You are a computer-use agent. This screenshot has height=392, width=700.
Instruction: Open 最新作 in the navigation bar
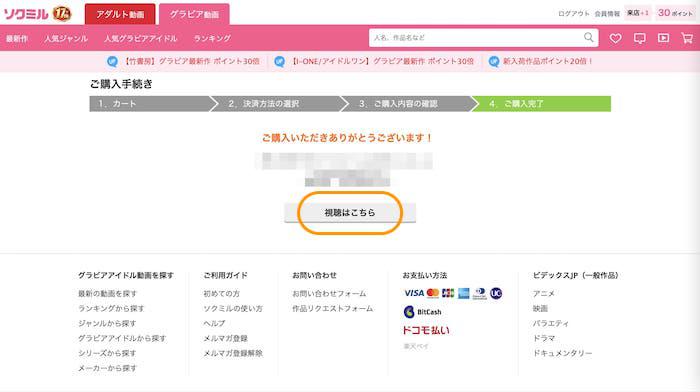(17, 39)
